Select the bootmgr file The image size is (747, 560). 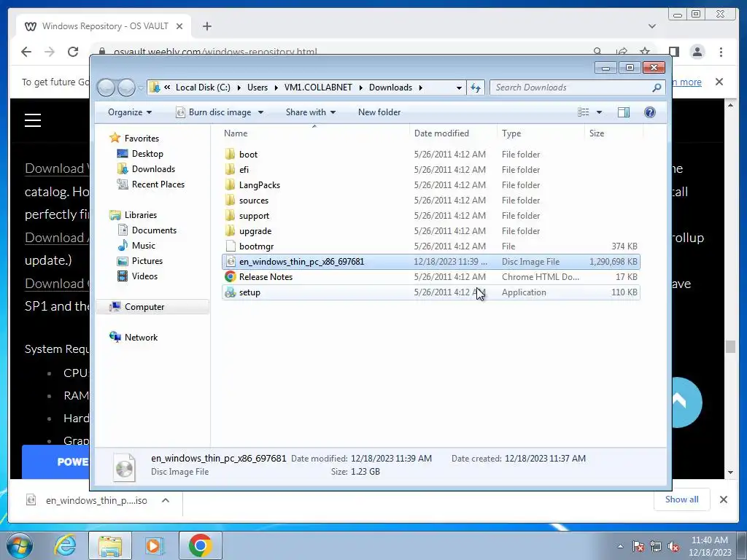click(x=431, y=246)
